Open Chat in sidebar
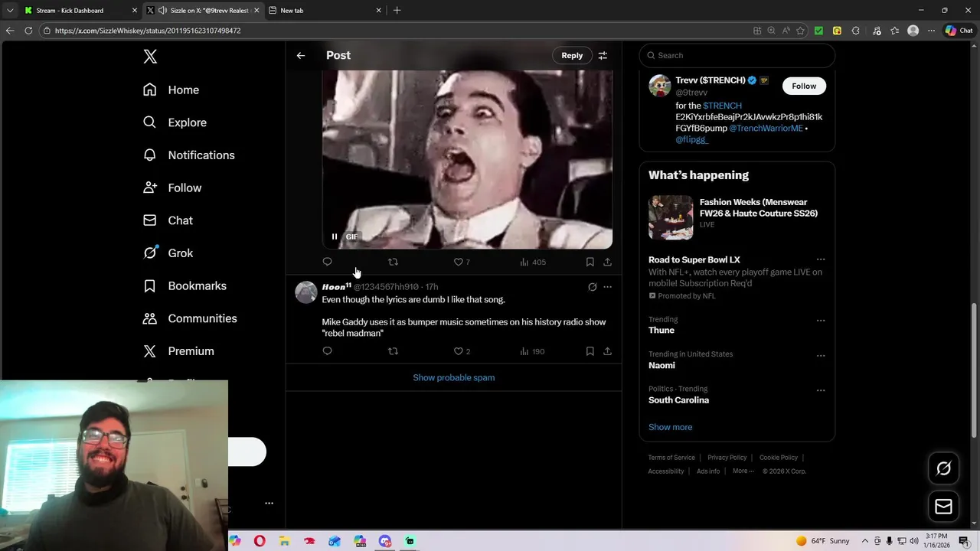Viewport: 980px width, 551px height. [x=168, y=220]
